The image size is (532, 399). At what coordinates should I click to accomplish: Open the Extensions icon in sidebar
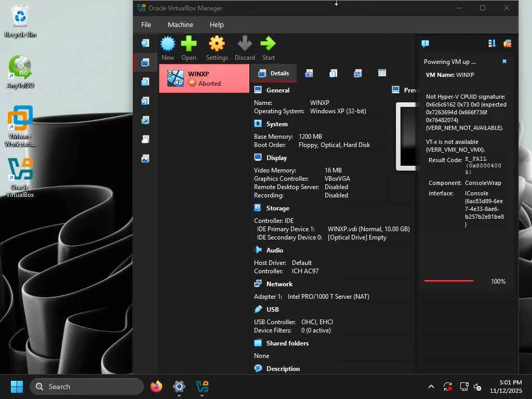(x=145, y=82)
